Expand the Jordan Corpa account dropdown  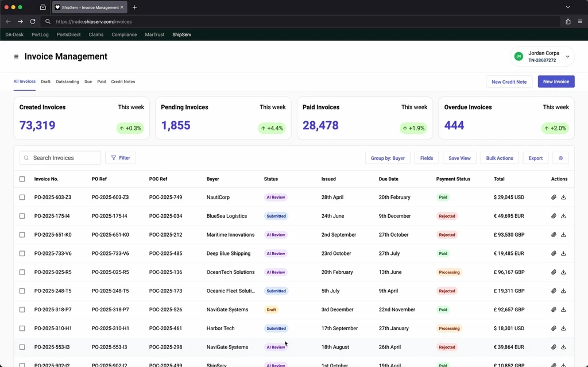[x=567, y=57]
